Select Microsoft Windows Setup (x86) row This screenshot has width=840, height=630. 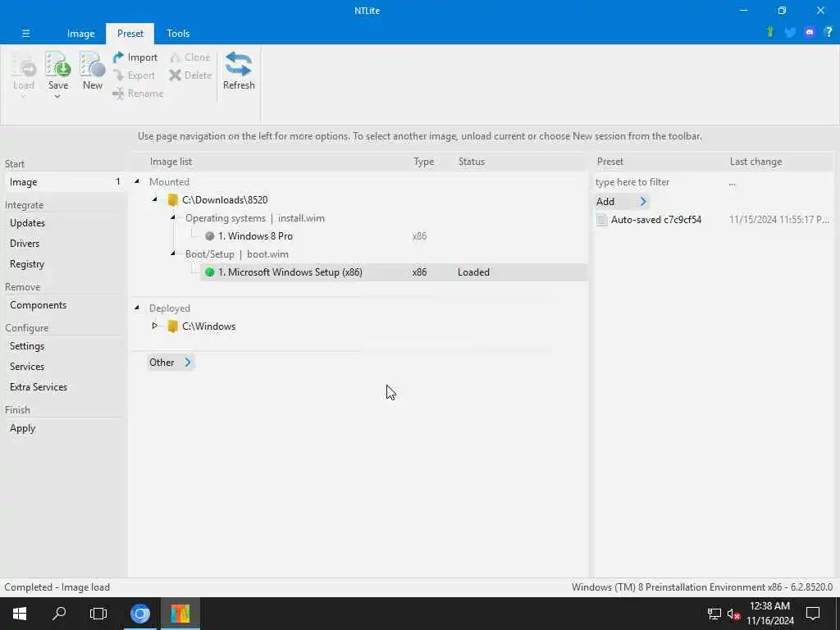point(394,272)
